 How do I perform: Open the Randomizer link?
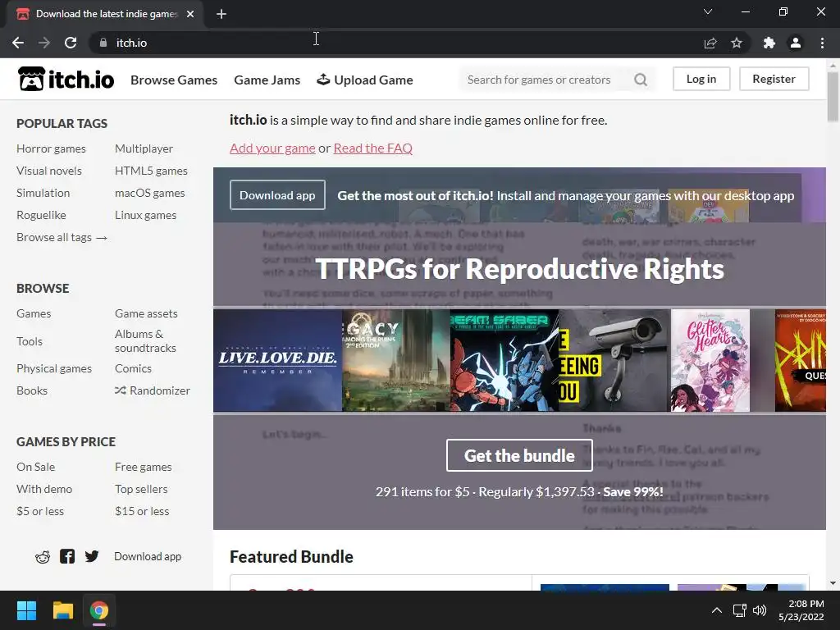click(x=153, y=390)
